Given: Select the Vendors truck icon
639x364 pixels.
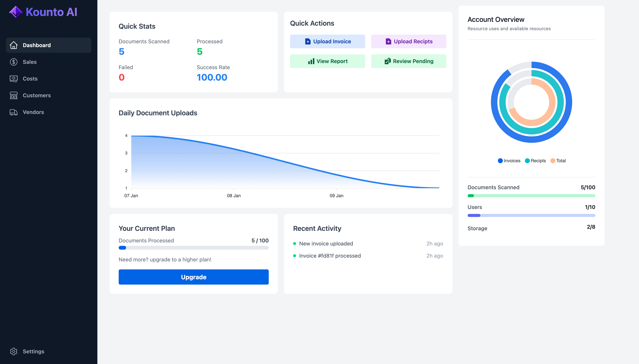Looking at the screenshot, I should [14, 112].
